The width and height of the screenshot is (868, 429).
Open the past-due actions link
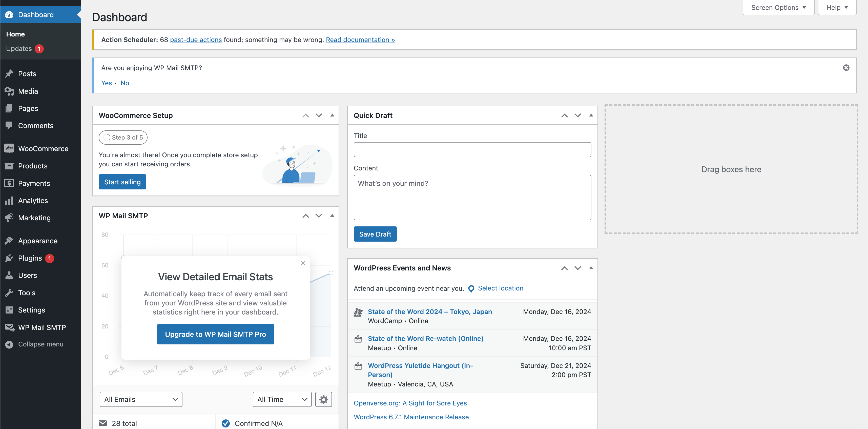click(196, 40)
